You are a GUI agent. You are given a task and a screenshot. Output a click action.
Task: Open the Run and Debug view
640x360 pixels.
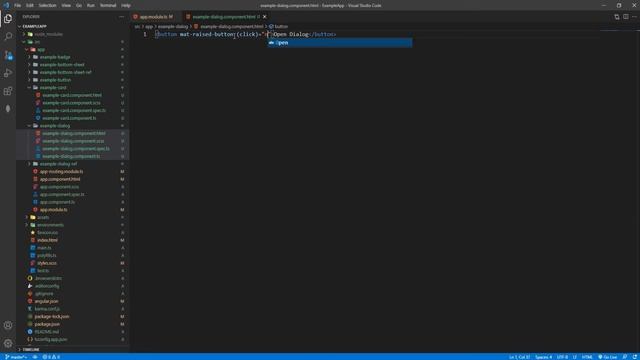(x=8, y=73)
